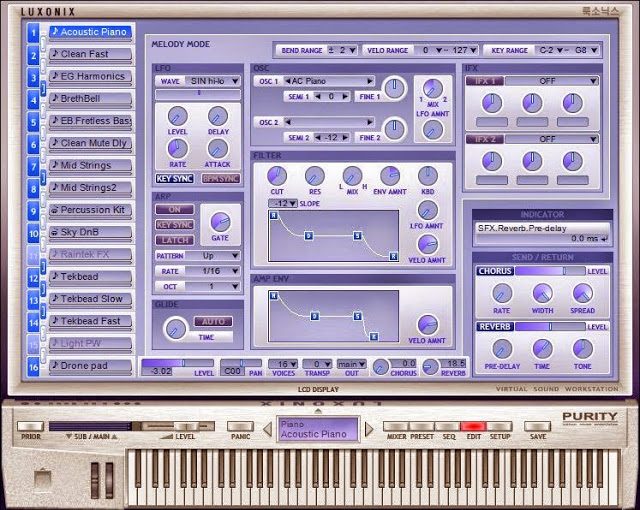The height and width of the screenshot is (510, 640).
Task: Click the Reverb Pre-Delay knob
Action: pyautogui.click(x=502, y=349)
